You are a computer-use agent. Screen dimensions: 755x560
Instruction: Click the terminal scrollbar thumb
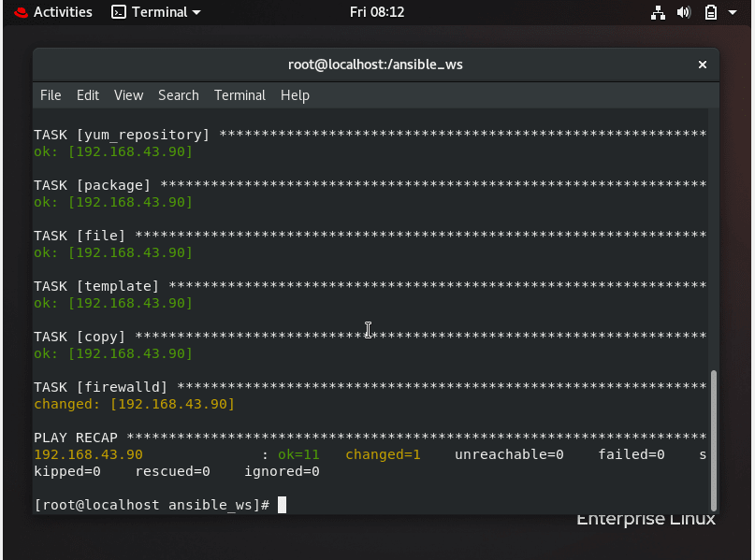click(714, 440)
